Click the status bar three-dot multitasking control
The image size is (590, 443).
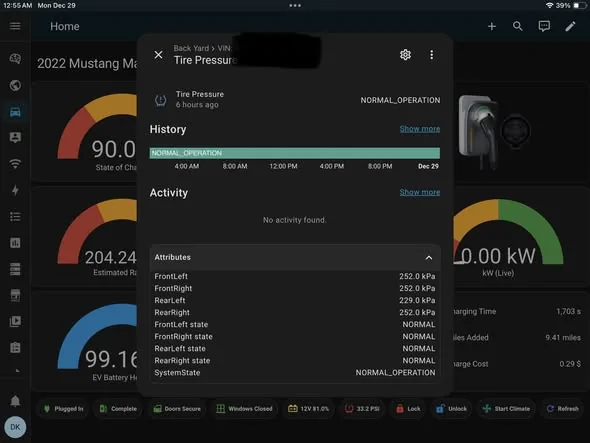(295, 5)
